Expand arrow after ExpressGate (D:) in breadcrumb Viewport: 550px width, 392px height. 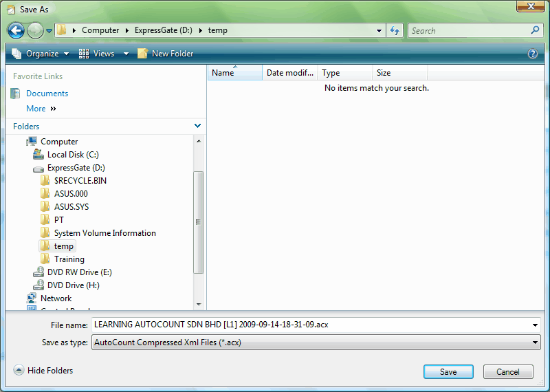click(x=201, y=30)
